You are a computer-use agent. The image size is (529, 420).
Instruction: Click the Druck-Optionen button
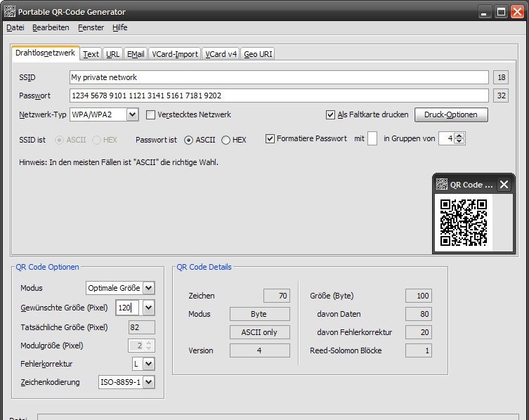[451, 114]
